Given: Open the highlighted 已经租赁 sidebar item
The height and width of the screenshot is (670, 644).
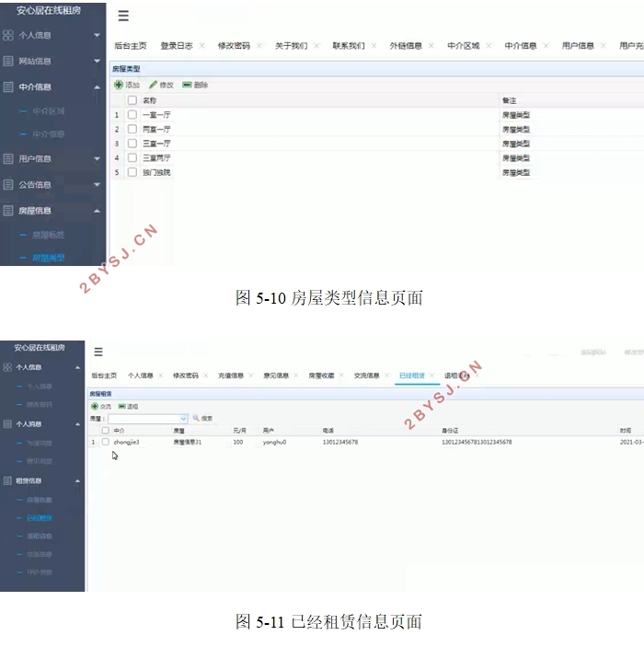Looking at the screenshot, I should tap(40, 518).
